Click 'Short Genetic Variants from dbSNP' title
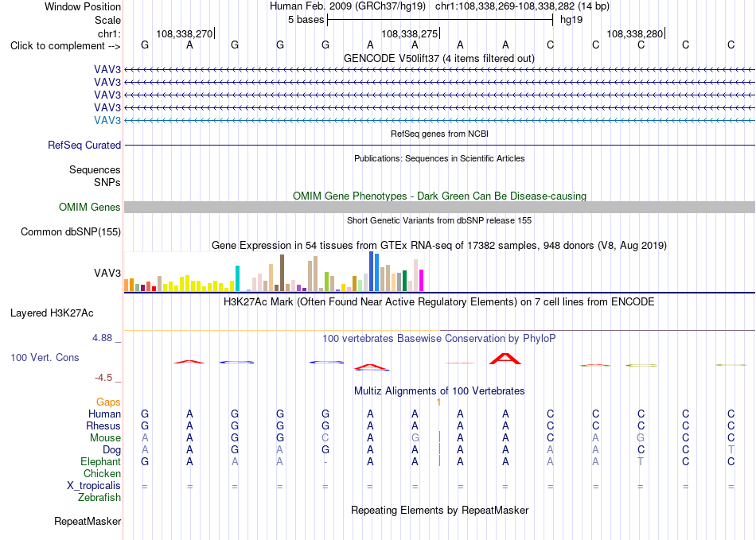Viewport: 756px width, 540px height. coord(439,220)
